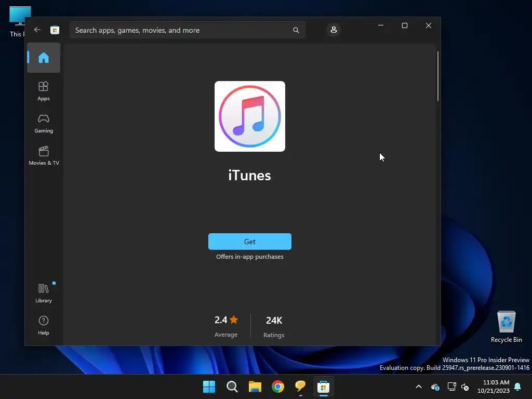The width and height of the screenshot is (532, 399).
Task: Click the search magnifier icon in search box
Action: [296, 30]
